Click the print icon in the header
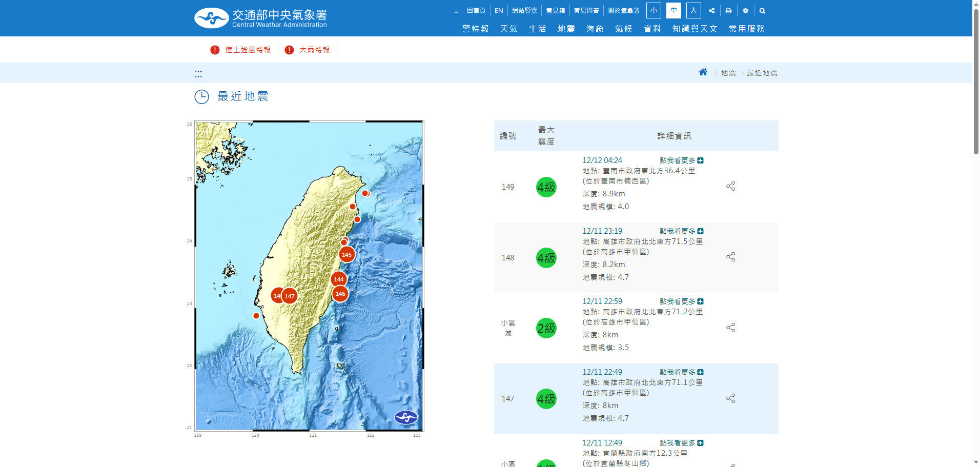The width and height of the screenshot is (980, 467). 728,11
